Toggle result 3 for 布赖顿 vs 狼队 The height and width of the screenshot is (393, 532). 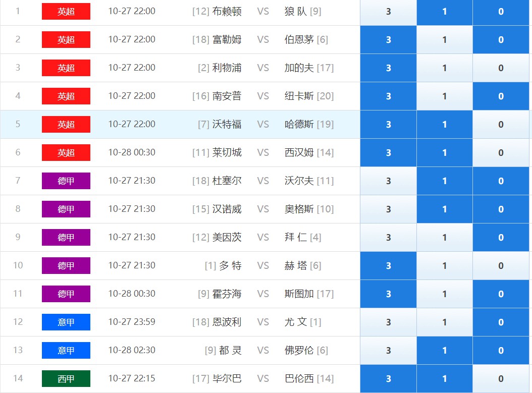pos(388,12)
